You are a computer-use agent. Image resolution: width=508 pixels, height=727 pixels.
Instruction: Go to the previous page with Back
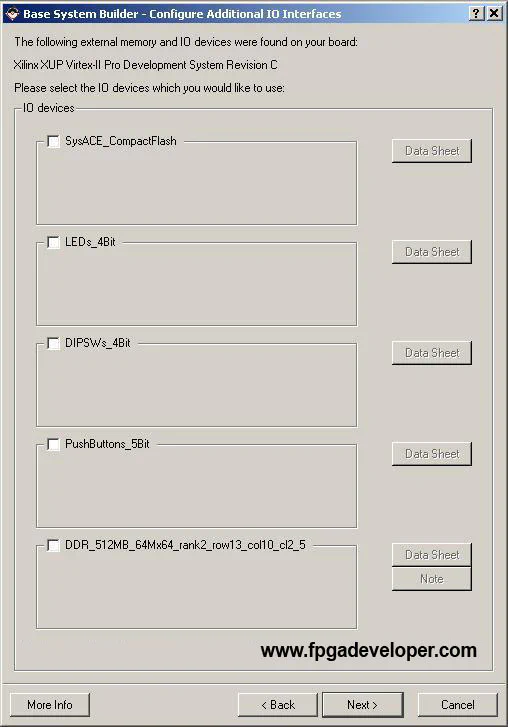pyautogui.click(x=278, y=705)
